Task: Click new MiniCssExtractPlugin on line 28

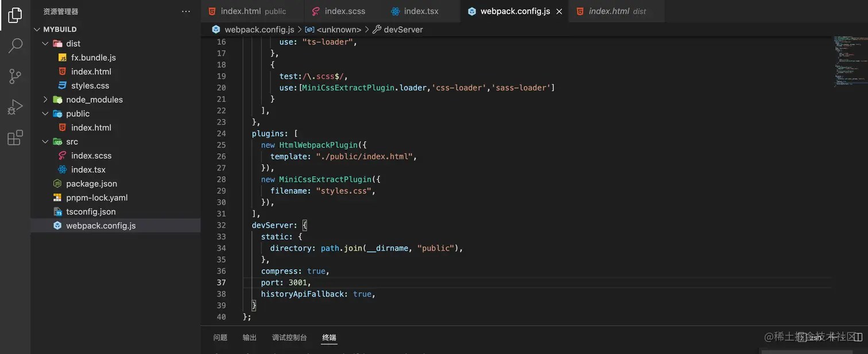Action: [316, 179]
